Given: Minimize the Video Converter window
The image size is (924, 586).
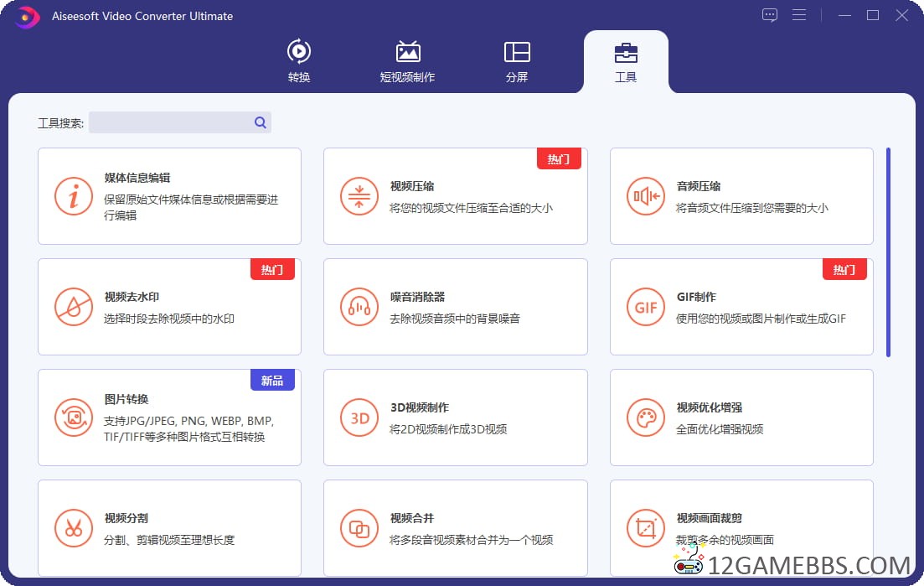Looking at the screenshot, I should 844,15.
